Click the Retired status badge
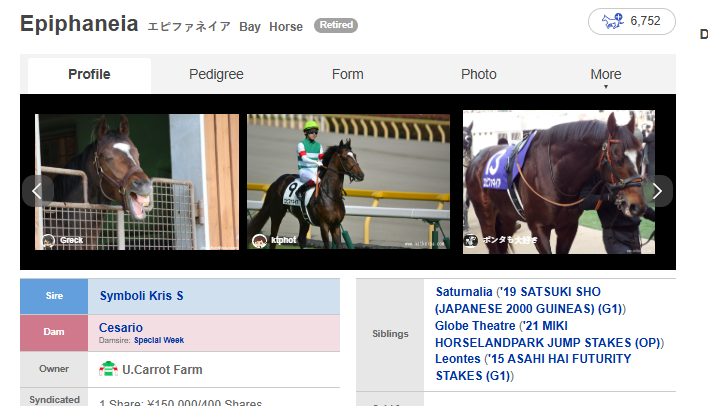 pyautogui.click(x=336, y=25)
